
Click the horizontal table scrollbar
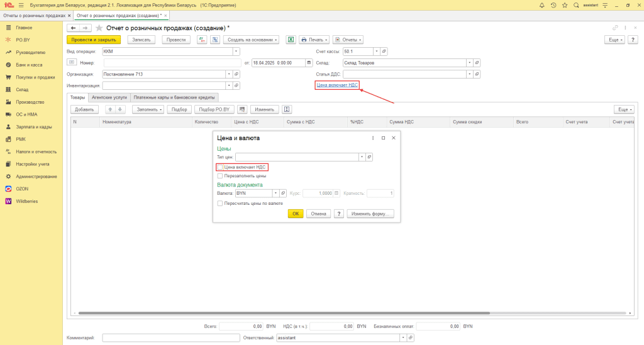[284, 313]
